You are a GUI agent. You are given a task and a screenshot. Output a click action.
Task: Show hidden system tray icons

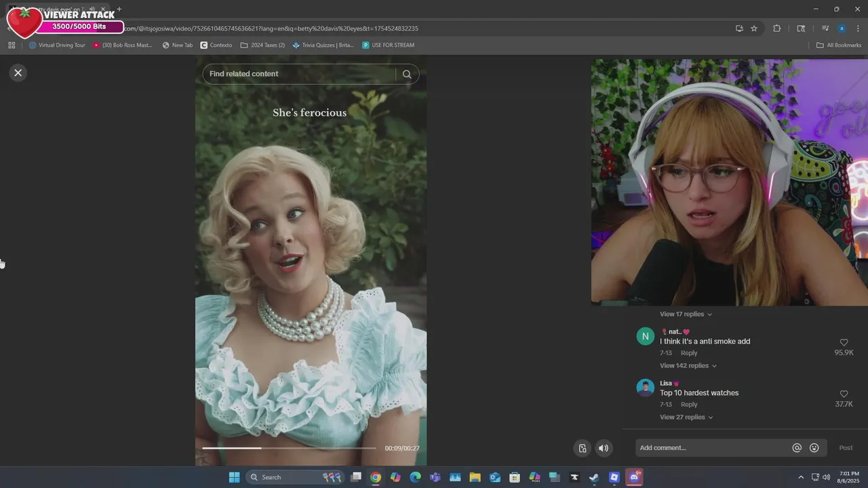(x=801, y=477)
